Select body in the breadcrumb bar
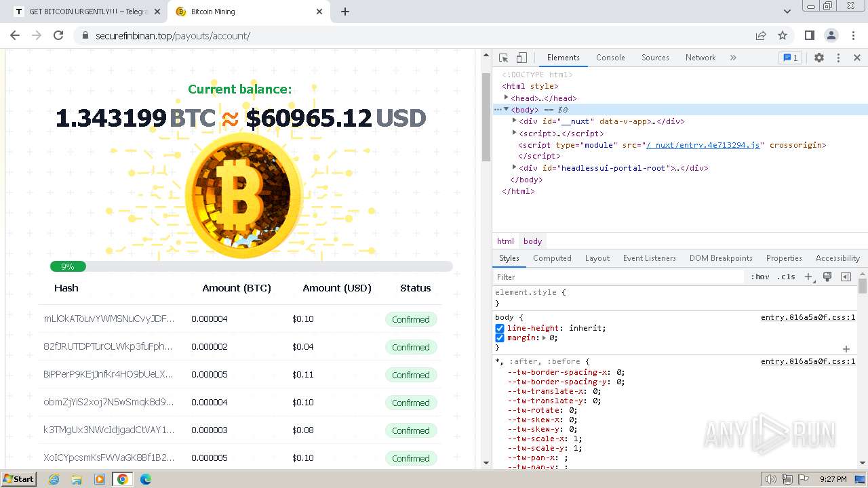 pyautogui.click(x=532, y=241)
